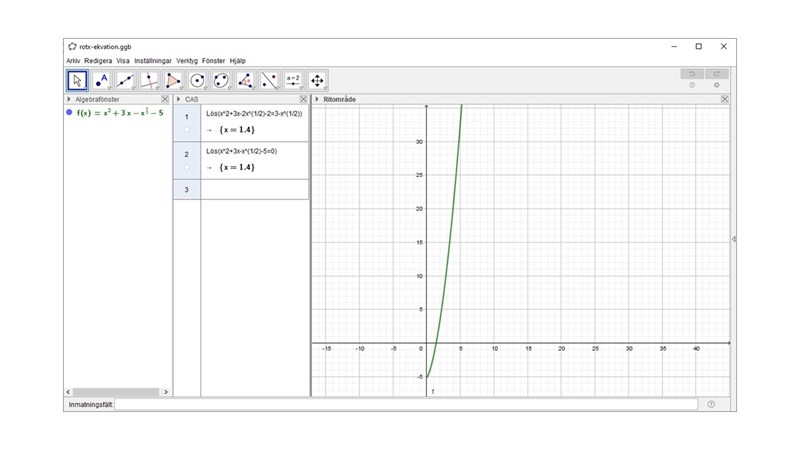Expand the CAS panel style bar arrow
The image size is (800, 450).
[x=179, y=100]
